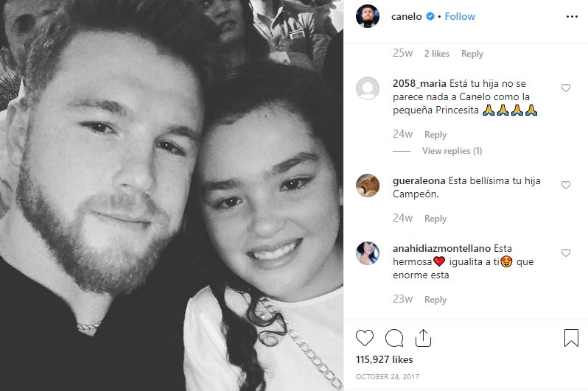View the 115,927 likes list

[x=385, y=359]
